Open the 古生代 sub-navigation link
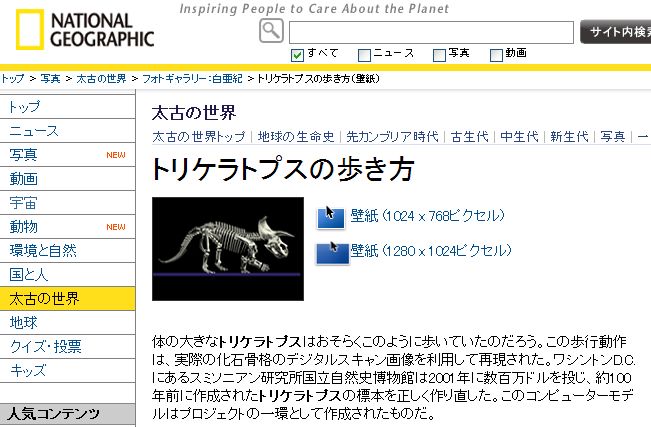The width and height of the screenshot is (651, 427). click(470, 137)
